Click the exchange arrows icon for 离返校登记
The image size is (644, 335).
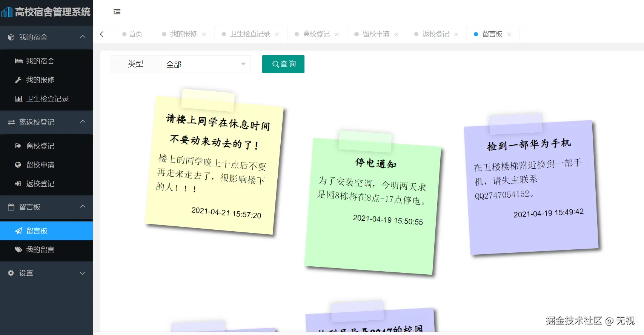click(11, 122)
